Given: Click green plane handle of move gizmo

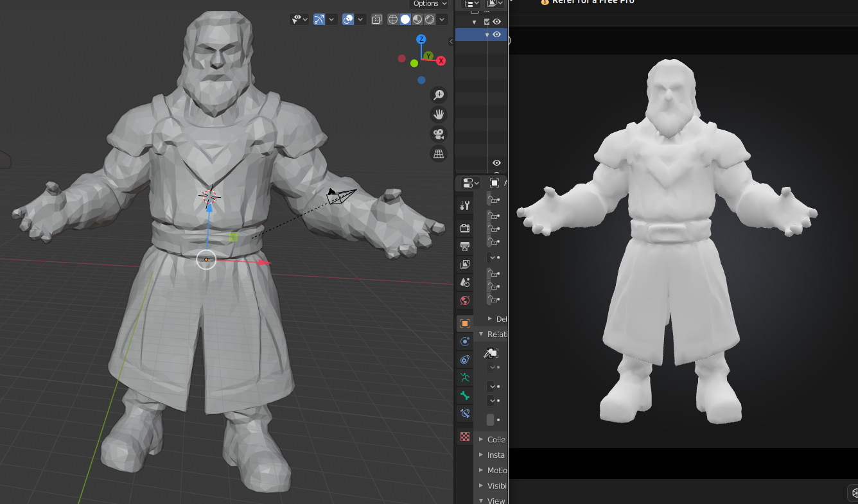Looking at the screenshot, I should (233, 237).
